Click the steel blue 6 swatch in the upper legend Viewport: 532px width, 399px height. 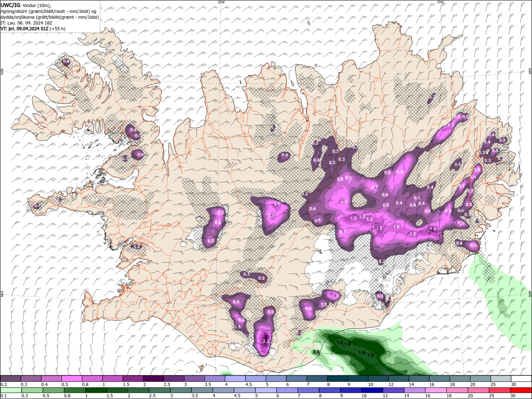(x=296, y=379)
